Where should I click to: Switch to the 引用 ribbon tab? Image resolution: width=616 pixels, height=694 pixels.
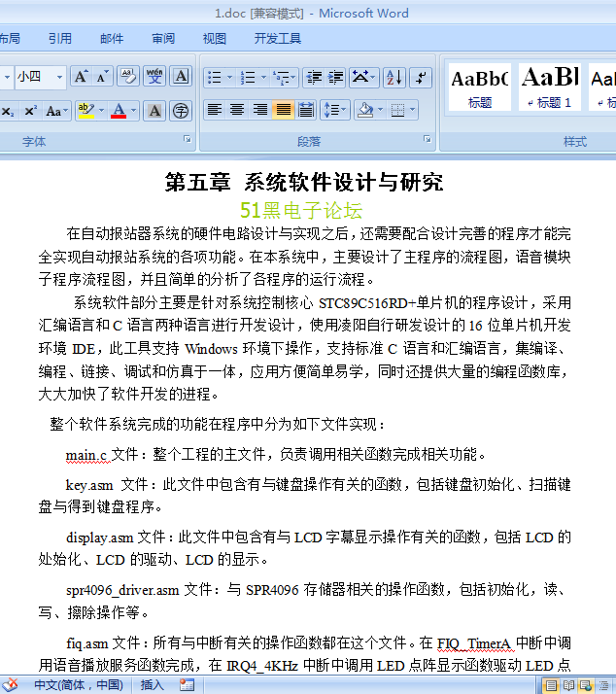tap(60, 39)
